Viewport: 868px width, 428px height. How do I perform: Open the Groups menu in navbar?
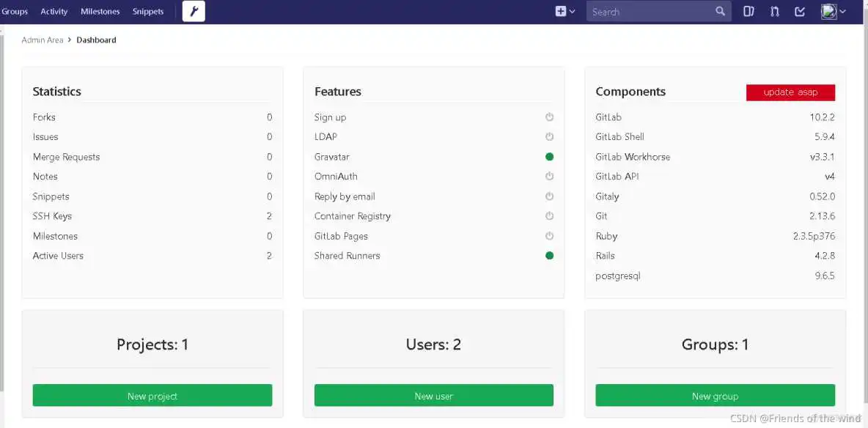coord(15,12)
